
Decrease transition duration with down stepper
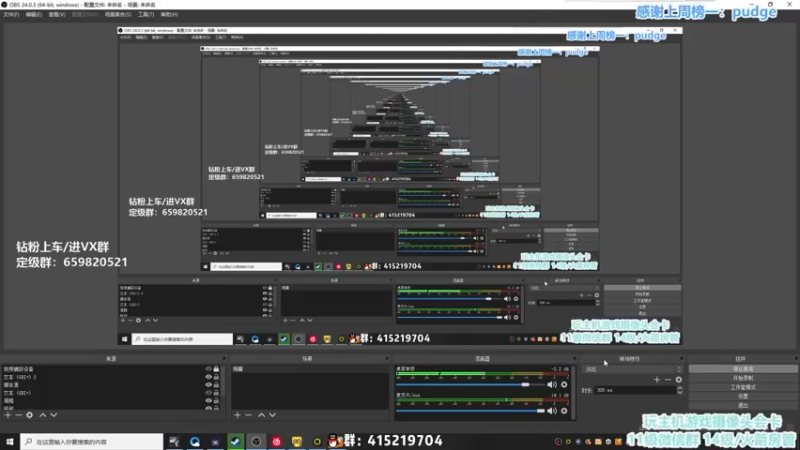tap(680, 392)
